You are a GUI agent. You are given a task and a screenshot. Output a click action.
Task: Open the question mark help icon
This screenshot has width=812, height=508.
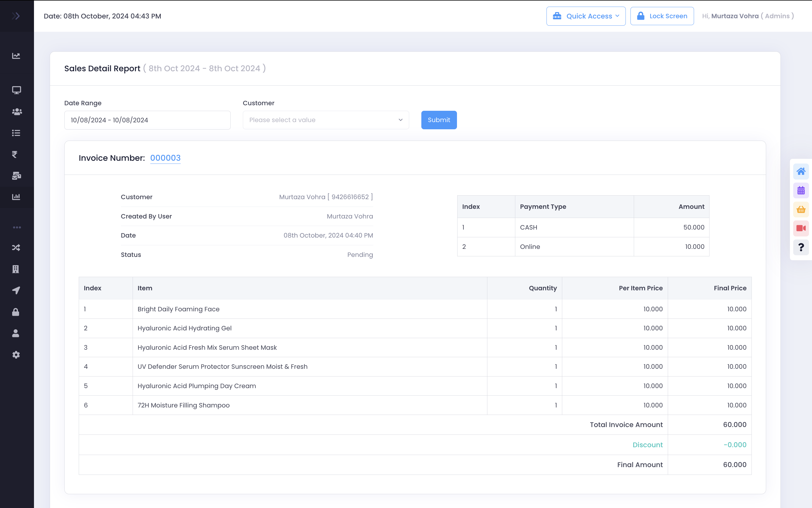801,247
